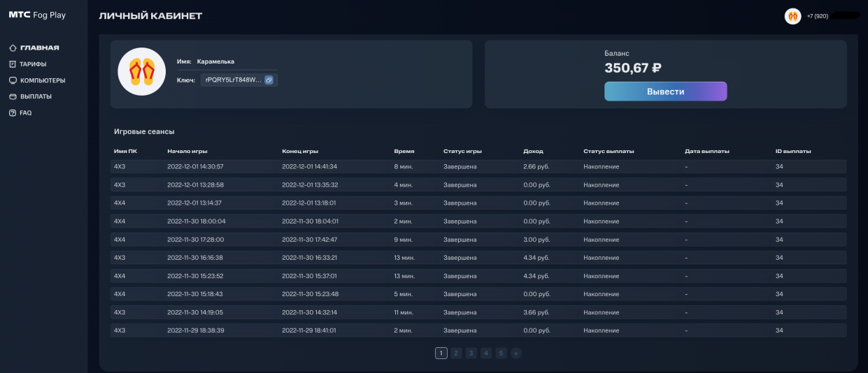Image resolution: width=868 pixels, height=373 pixels.
Task: Click the question icon beside FAQ
Action: click(x=13, y=112)
